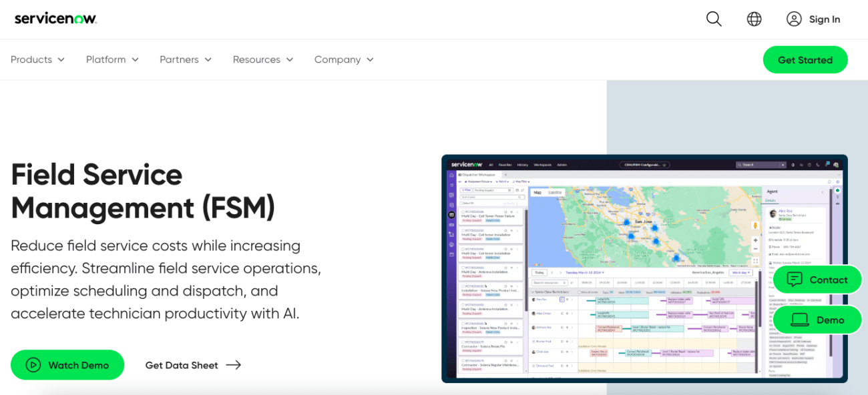Viewport: 868px width, 395px height.
Task: Open the Dispatcher Workspace product screenshot
Action: (644, 269)
